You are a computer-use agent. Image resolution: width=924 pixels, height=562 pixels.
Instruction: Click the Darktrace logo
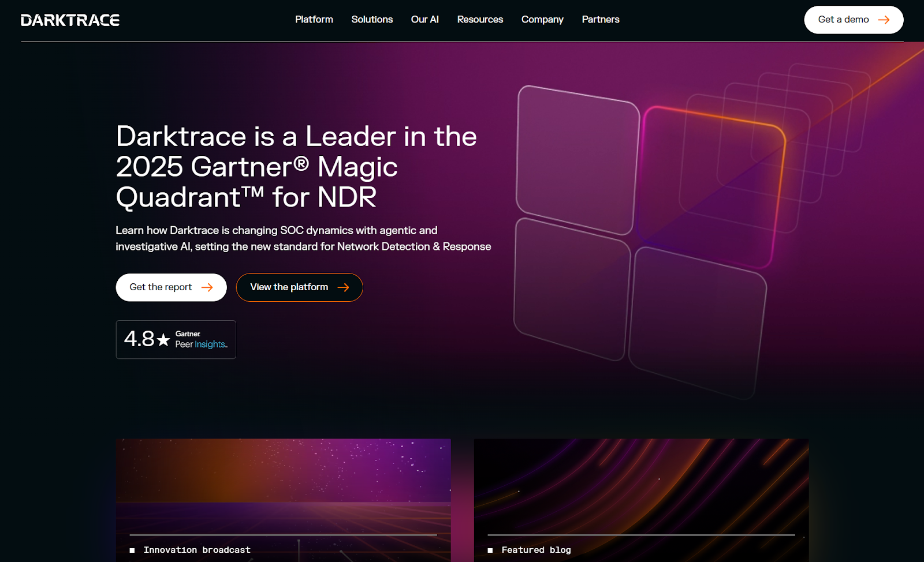[70, 20]
